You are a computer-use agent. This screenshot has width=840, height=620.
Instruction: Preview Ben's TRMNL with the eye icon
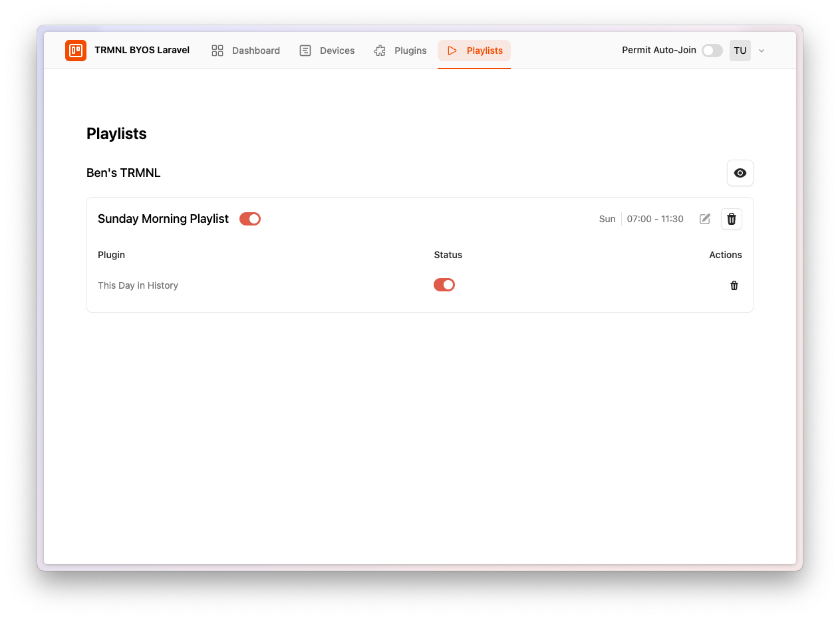(x=740, y=173)
